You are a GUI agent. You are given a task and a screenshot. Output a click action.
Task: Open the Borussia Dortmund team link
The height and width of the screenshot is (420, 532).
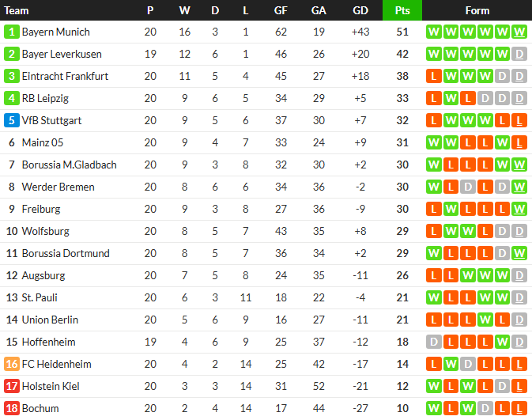tap(66, 254)
